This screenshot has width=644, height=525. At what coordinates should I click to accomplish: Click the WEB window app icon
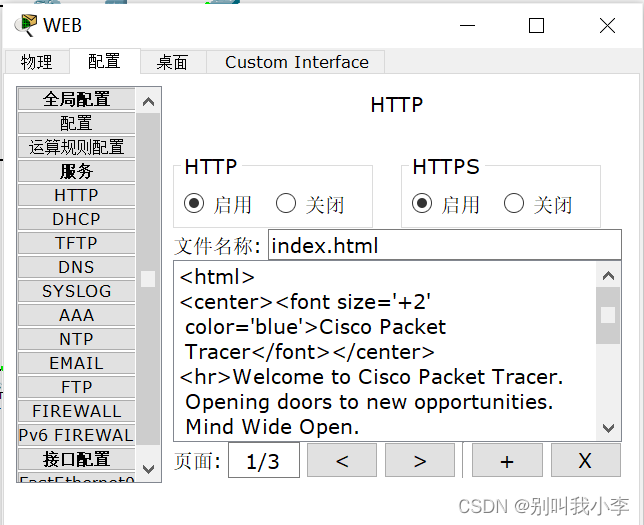(x=25, y=25)
